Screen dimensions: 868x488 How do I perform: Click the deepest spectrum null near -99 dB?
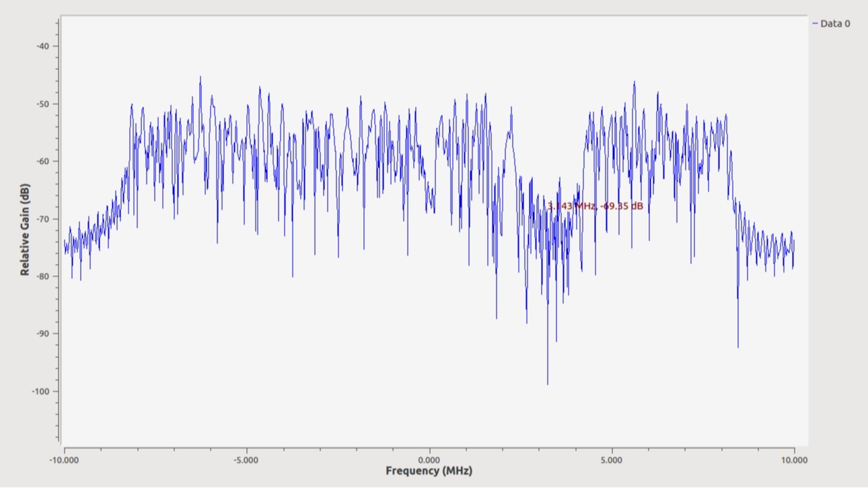(547, 383)
